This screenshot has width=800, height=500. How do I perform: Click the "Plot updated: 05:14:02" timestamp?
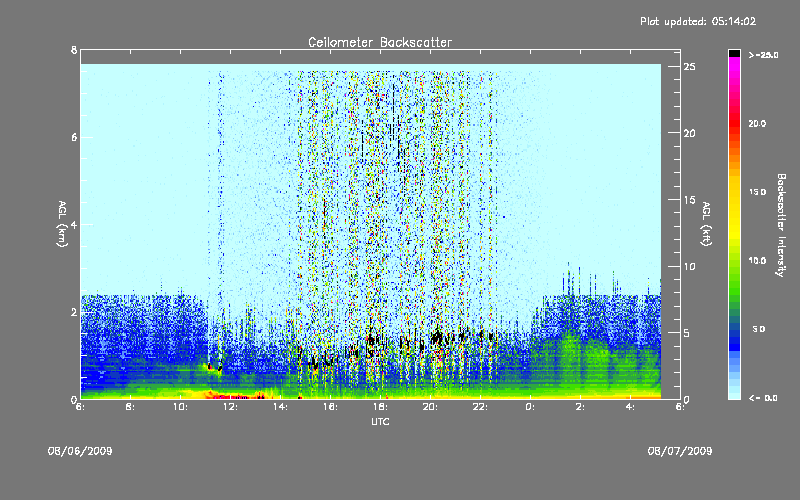point(698,21)
